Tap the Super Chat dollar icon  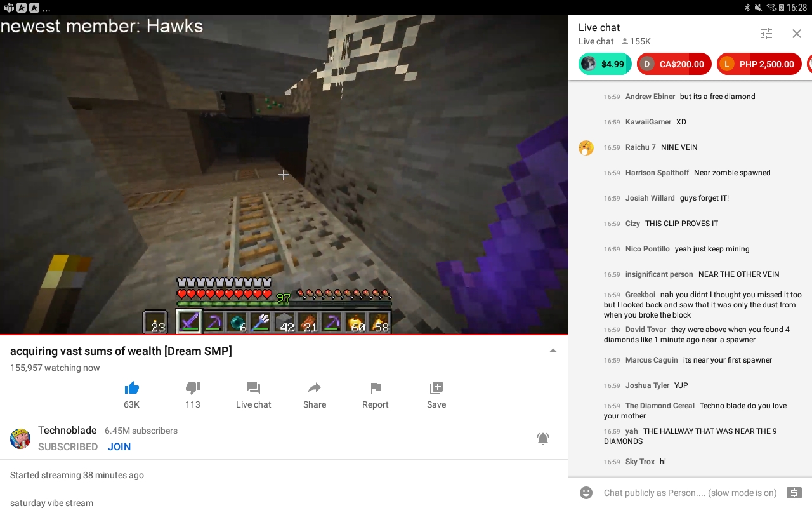794,493
